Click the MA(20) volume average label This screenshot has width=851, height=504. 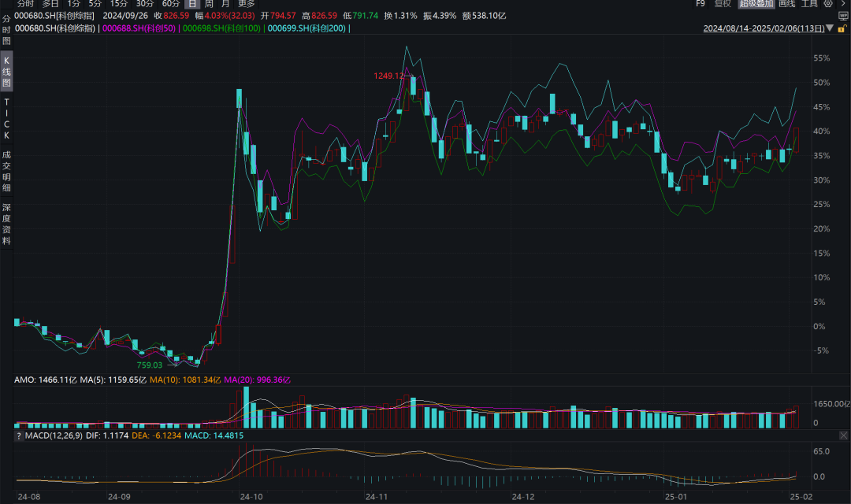[x=257, y=380]
